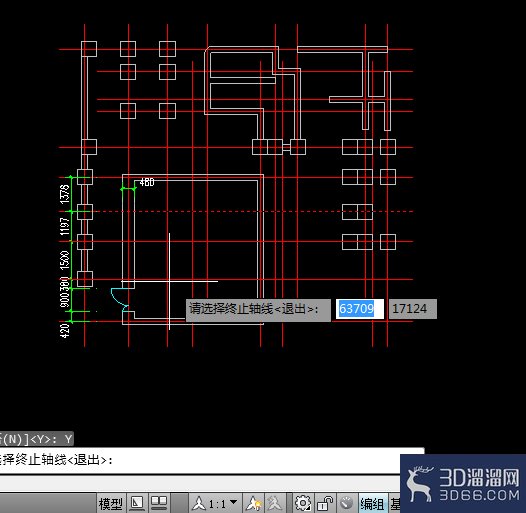Select the 480 dimension text
The width and height of the screenshot is (526, 513).
147,182
